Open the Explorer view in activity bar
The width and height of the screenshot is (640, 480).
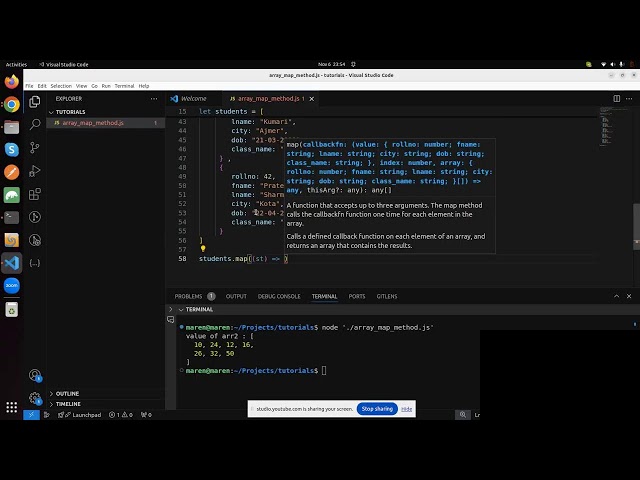coord(35,101)
